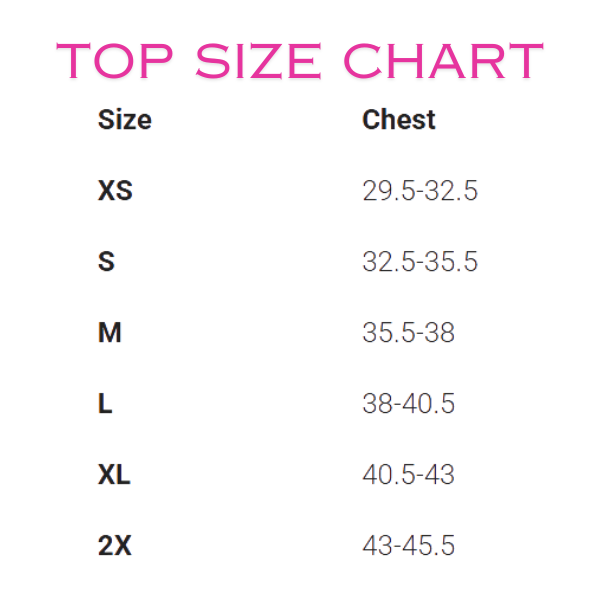Click 32.5 at end of XS chest range
The width and height of the screenshot is (600, 600).
(x=451, y=191)
